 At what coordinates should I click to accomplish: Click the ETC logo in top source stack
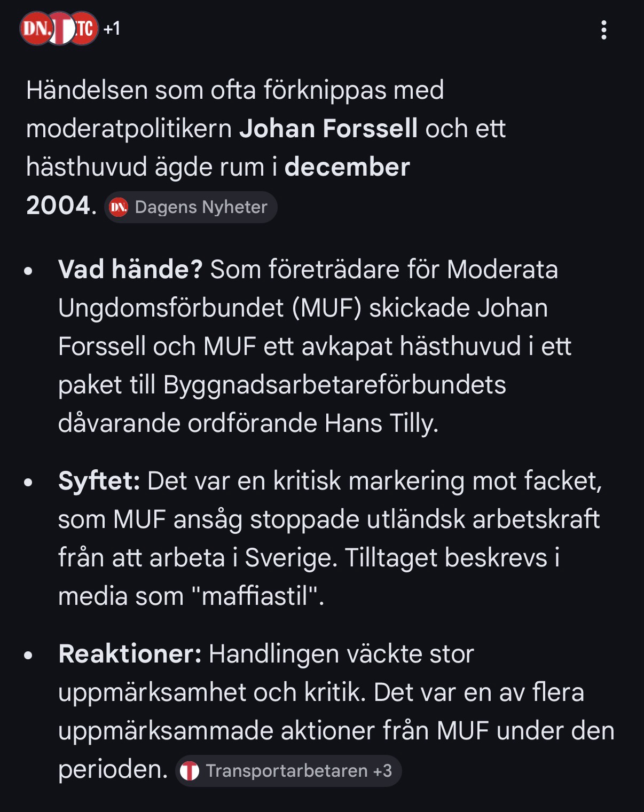click(85, 28)
